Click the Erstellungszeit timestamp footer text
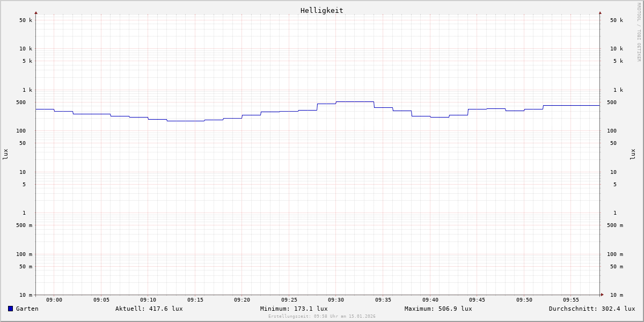 [321, 317]
